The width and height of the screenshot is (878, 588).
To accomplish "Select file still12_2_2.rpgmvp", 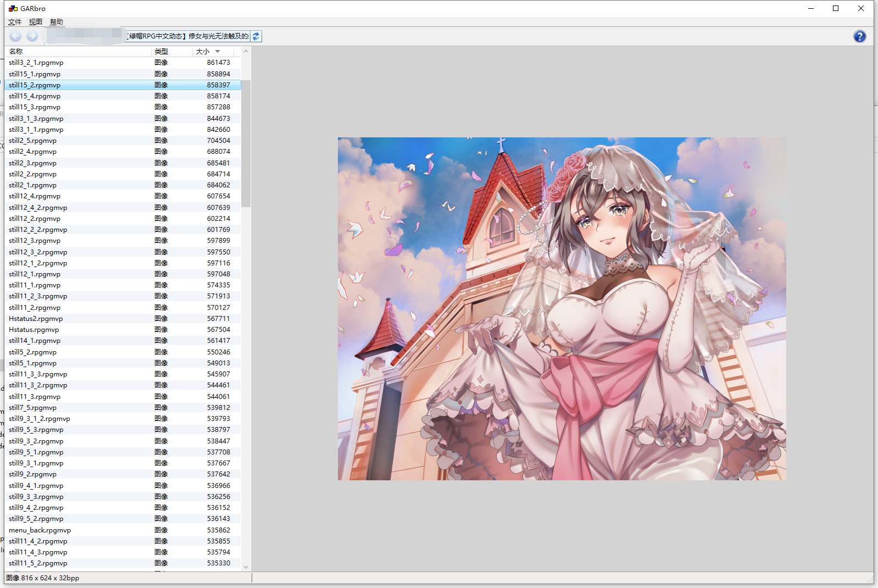I will (x=123, y=230).
